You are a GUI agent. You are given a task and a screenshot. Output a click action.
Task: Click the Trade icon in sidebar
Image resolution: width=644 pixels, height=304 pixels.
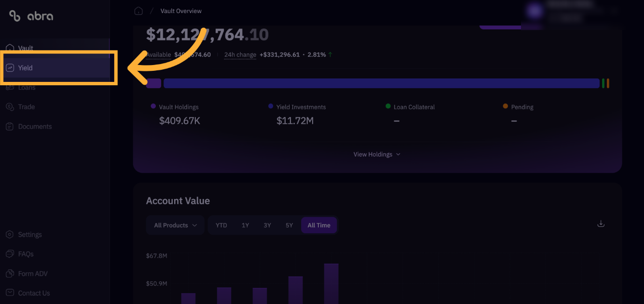[x=10, y=107]
